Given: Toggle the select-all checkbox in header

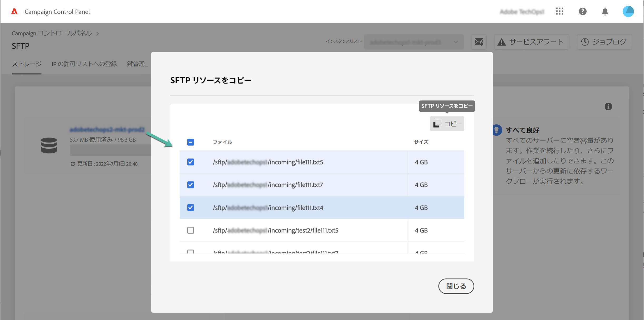Looking at the screenshot, I should [191, 142].
